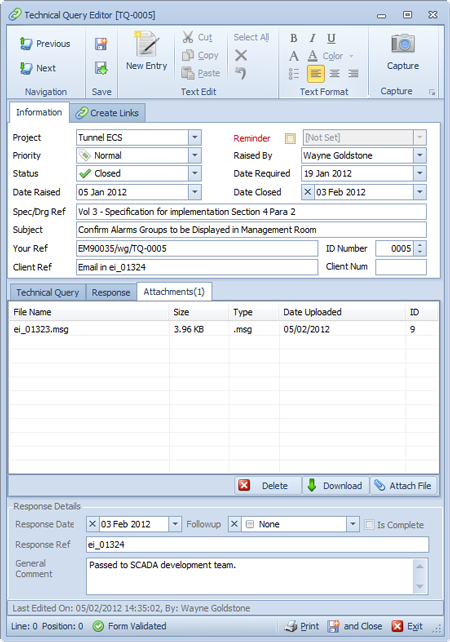This screenshot has height=642, width=450.
Task: Go to Previous query
Action: click(x=45, y=43)
